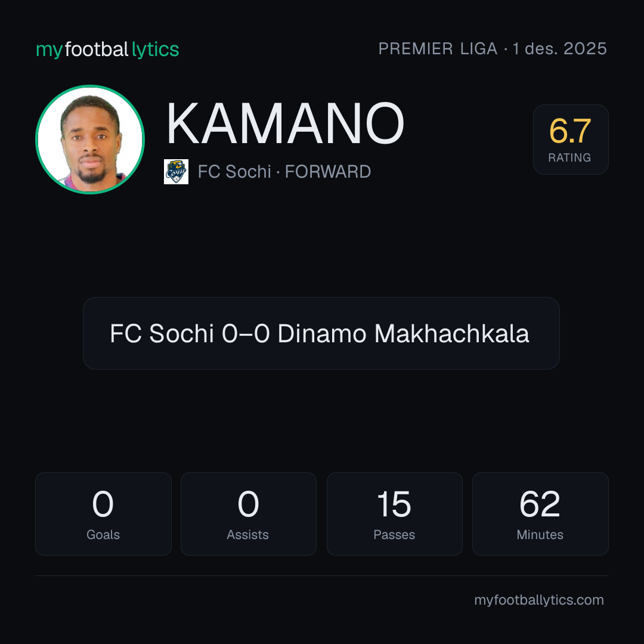The image size is (644, 644).
Task: Open the myfootballytics logo at top
Action: click(x=107, y=49)
